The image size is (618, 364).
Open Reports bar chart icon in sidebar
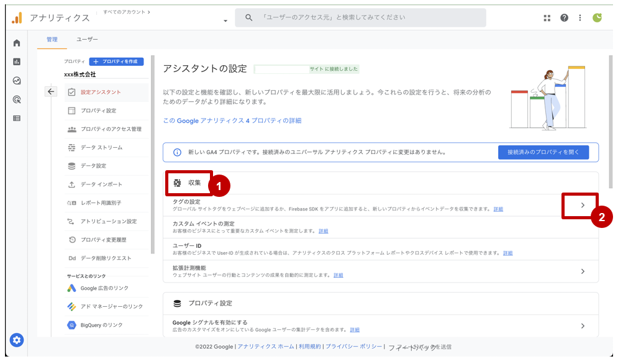point(17,61)
